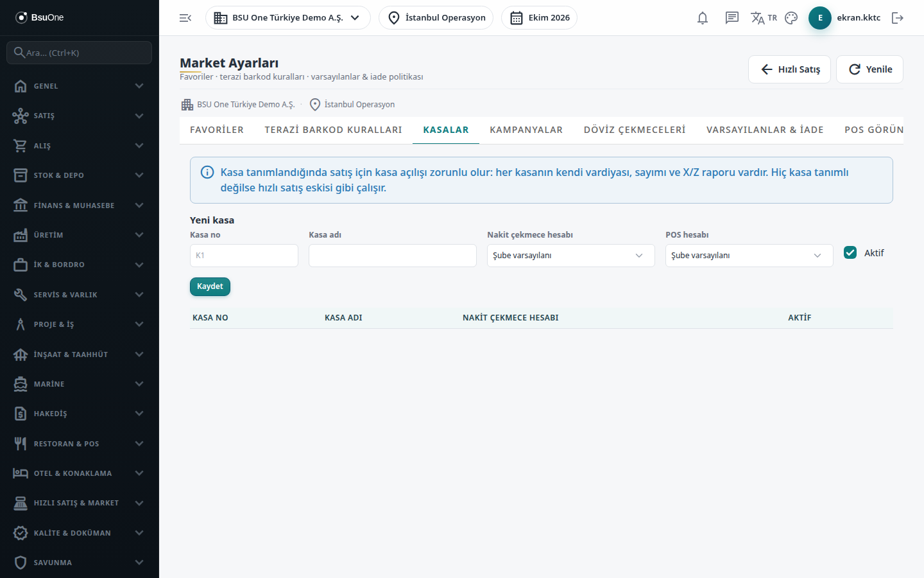The image size is (924, 578).
Task: Go to the Döviz Çekmeceleri tab
Action: [x=635, y=130]
